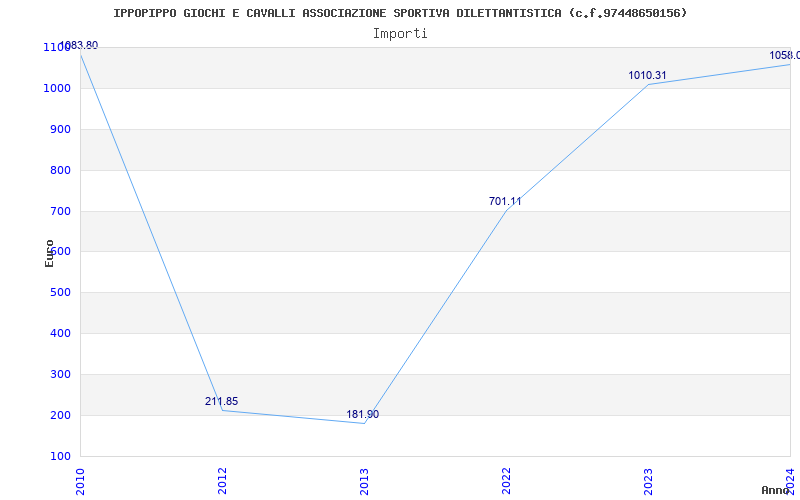Image resolution: width=800 pixels, height=500 pixels.
Task: Click the 'Euro' y-axis title
Action: 49,254
